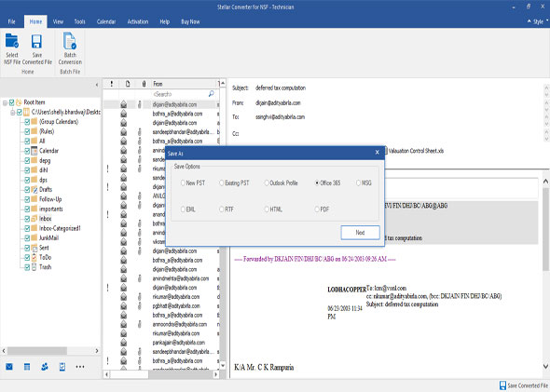
Task: Toggle the Inbox folder checkbox
Action: point(27,219)
